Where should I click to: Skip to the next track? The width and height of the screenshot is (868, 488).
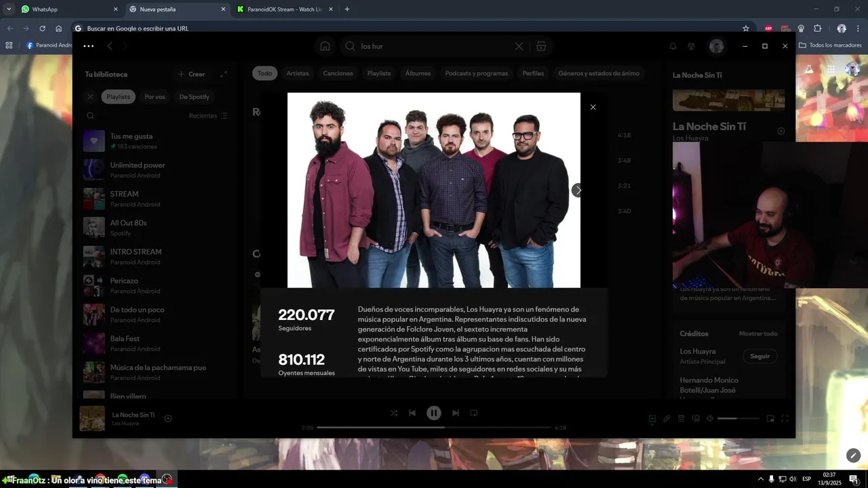coord(456,413)
